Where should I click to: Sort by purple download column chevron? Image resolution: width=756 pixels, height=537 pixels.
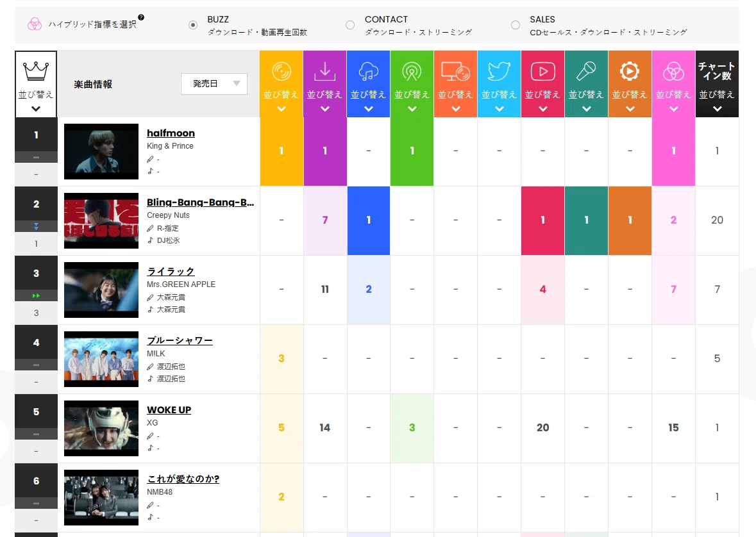click(x=325, y=109)
